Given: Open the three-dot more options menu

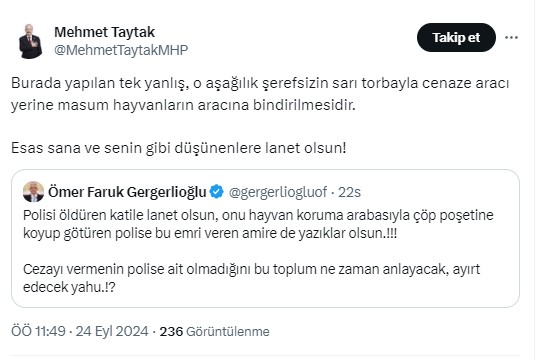Looking at the screenshot, I should pos(511,37).
